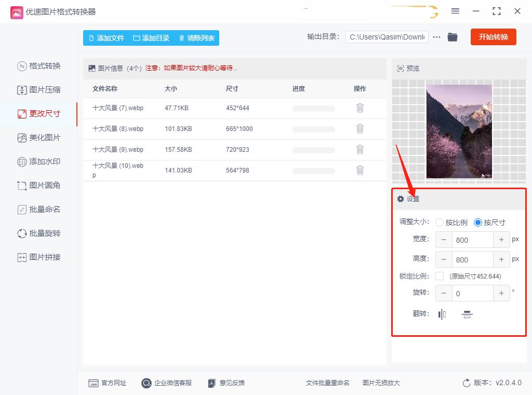Select the 按尺寸 resize radio button

point(477,222)
